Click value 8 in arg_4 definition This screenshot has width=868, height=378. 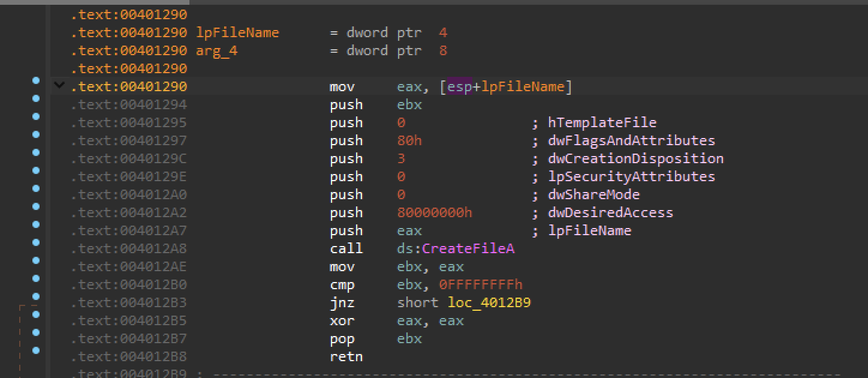click(443, 50)
